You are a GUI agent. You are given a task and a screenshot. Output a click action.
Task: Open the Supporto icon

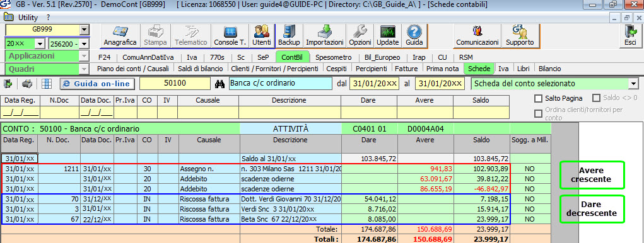[520, 36]
